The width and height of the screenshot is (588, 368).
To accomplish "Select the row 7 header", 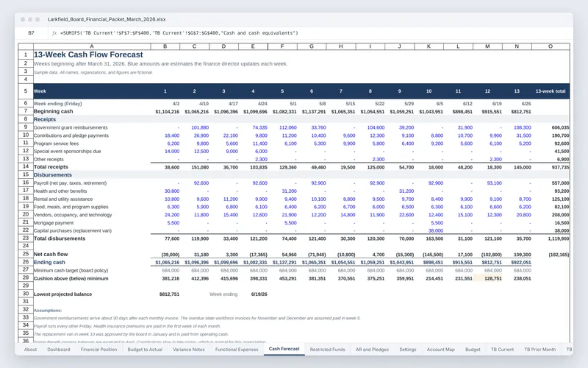I will click(x=26, y=112).
